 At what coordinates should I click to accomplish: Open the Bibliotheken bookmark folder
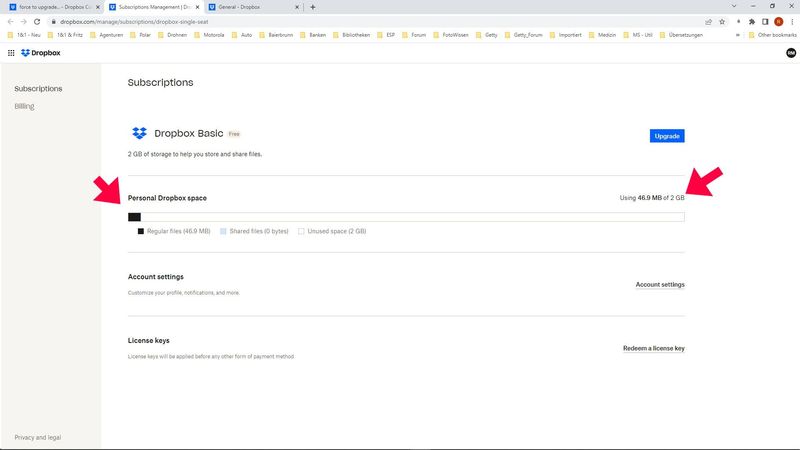pos(352,35)
